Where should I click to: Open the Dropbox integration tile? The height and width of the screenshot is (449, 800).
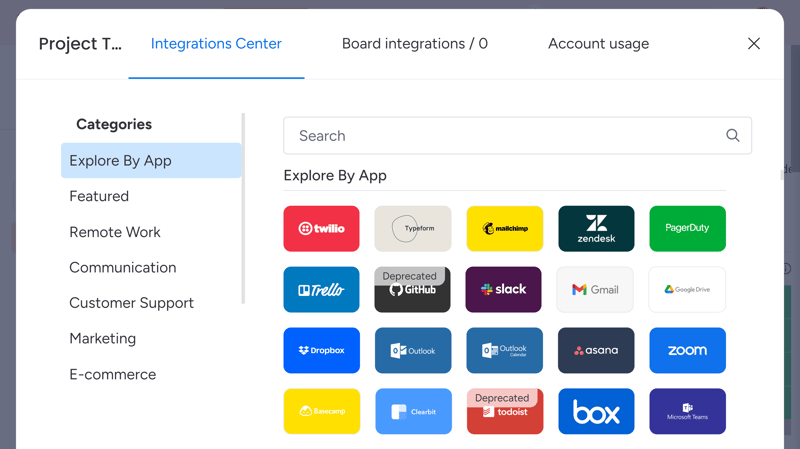coord(321,351)
